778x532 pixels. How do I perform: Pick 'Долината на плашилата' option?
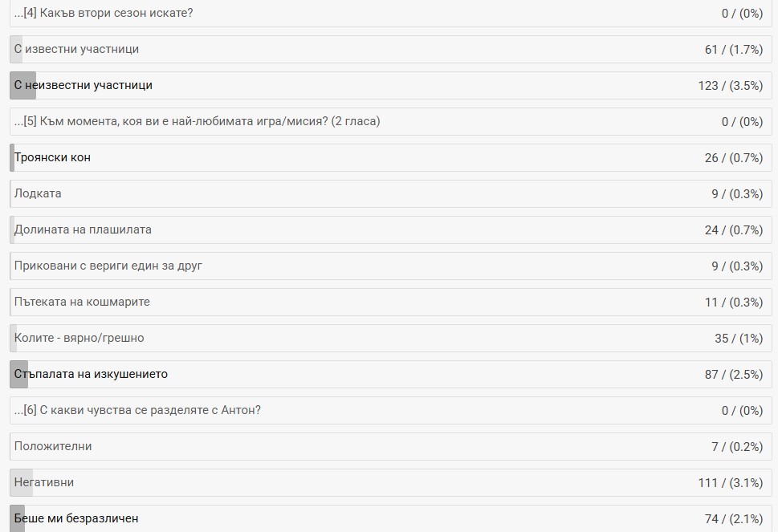[83, 230]
